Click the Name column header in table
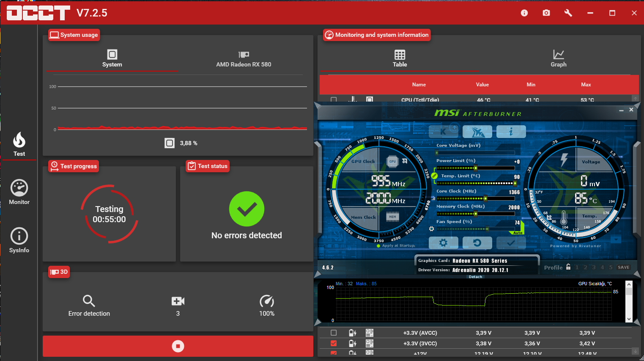Screen dimensions: 644x361 coord(419,85)
